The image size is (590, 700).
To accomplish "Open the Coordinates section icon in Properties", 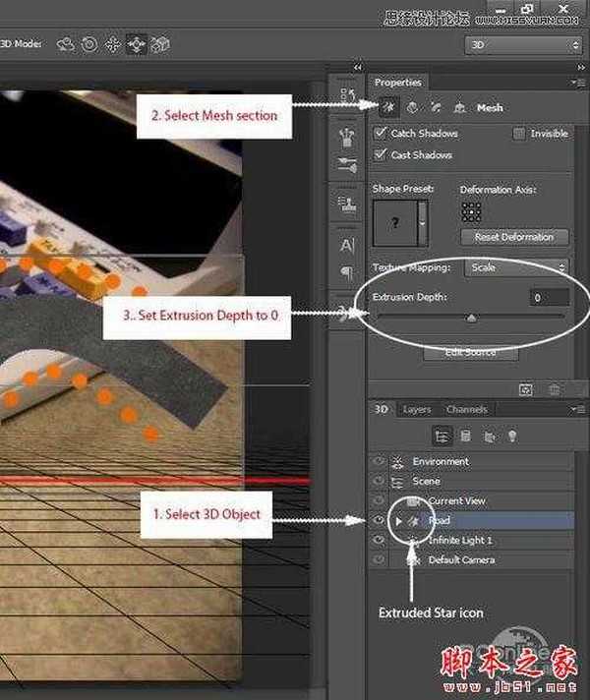I will click(x=459, y=107).
